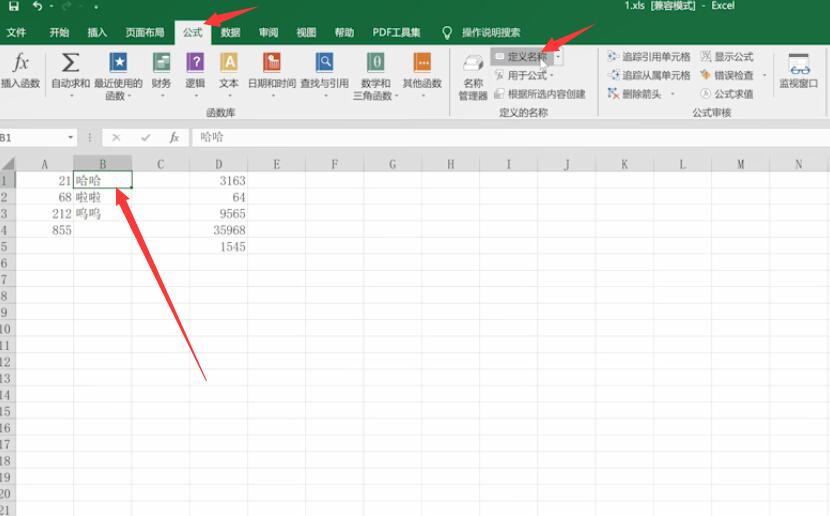Switch to the Page Layout tab
Viewport: 830px width, 516px height.
coord(145,32)
